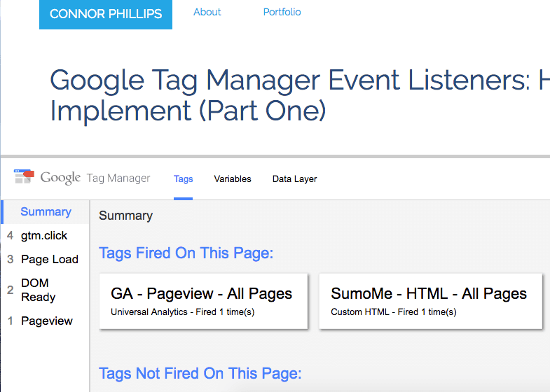Click 'Custom HTML - Fired 1 time(s)' text
Screen dimensions: 550x392
[x=394, y=311]
